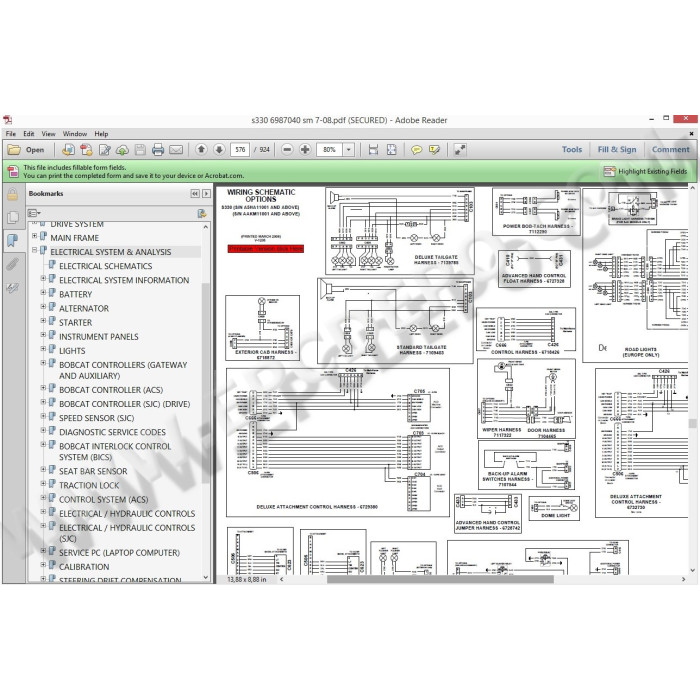Go to previous page with up arrow
This screenshot has height=700, width=700.
(201, 150)
